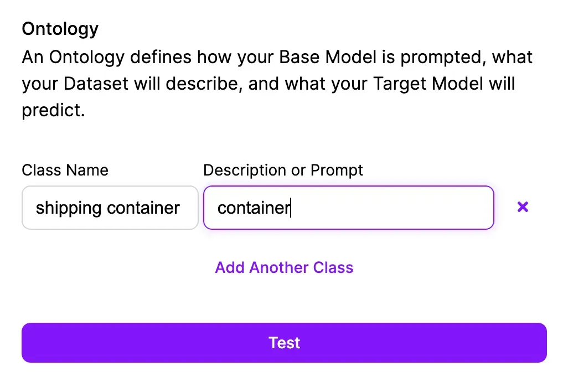Click Add Another Class link
Image resolution: width=568 pixels, height=392 pixels.
[x=284, y=267]
